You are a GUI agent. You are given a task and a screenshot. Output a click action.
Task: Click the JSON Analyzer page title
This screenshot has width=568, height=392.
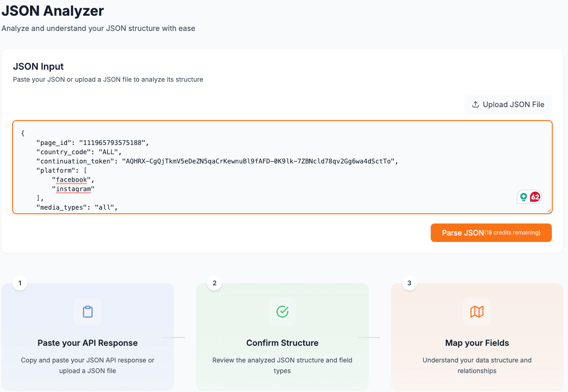click(x=53, y=11)
